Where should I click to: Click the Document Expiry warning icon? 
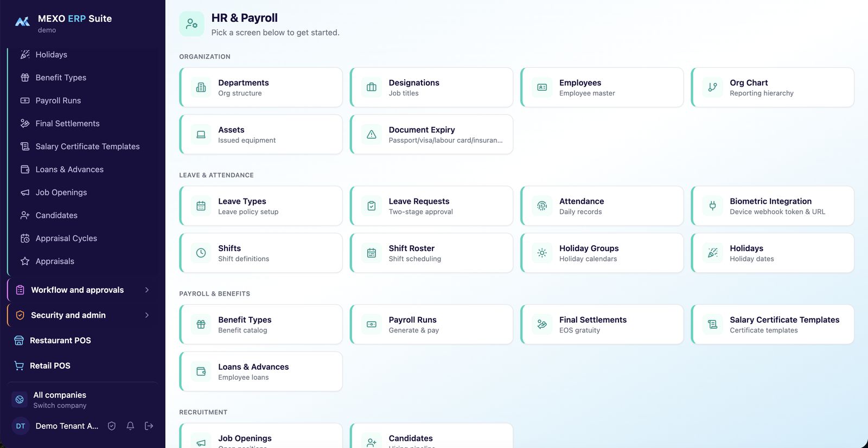[x=372, y=135]
